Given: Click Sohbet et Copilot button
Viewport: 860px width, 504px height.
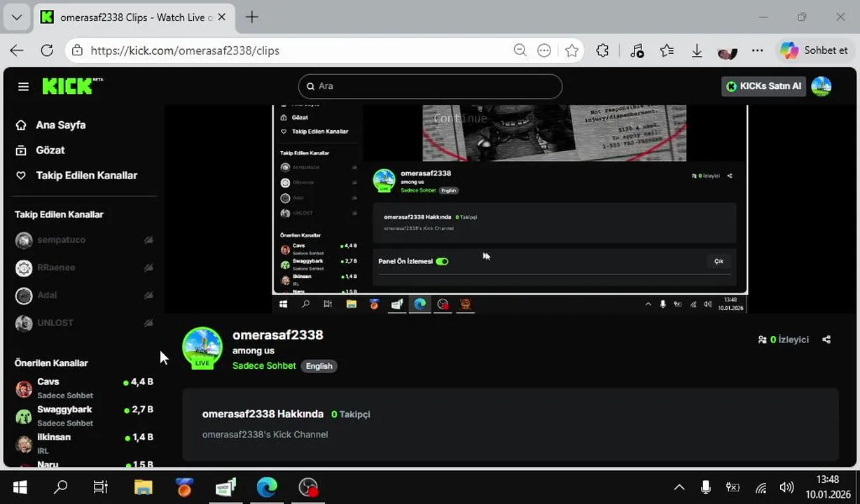Looking at the screenshot, I should coord(815,50).
